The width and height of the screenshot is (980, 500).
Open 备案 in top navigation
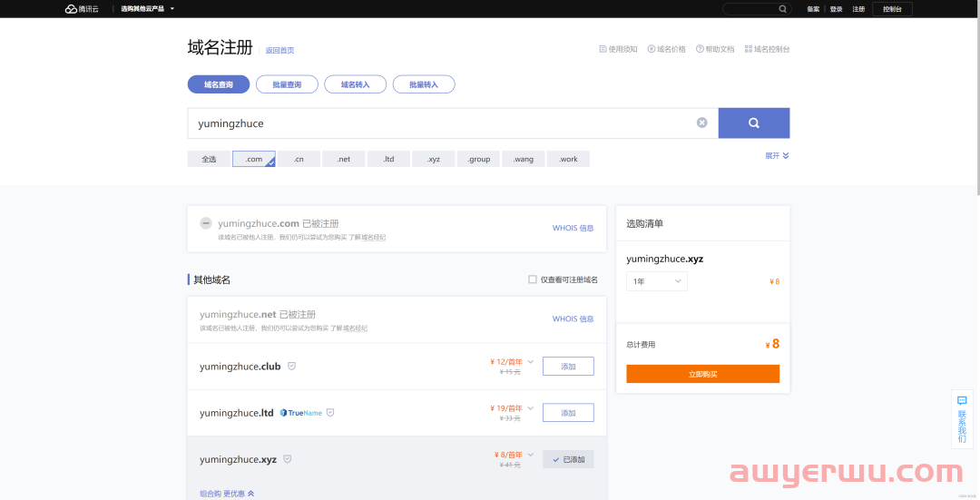[x=813, y=9]
